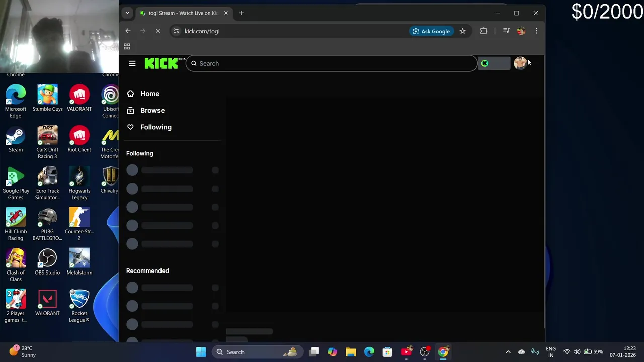Click the KICK logo
644x362 pixels.
coord(162,63)
